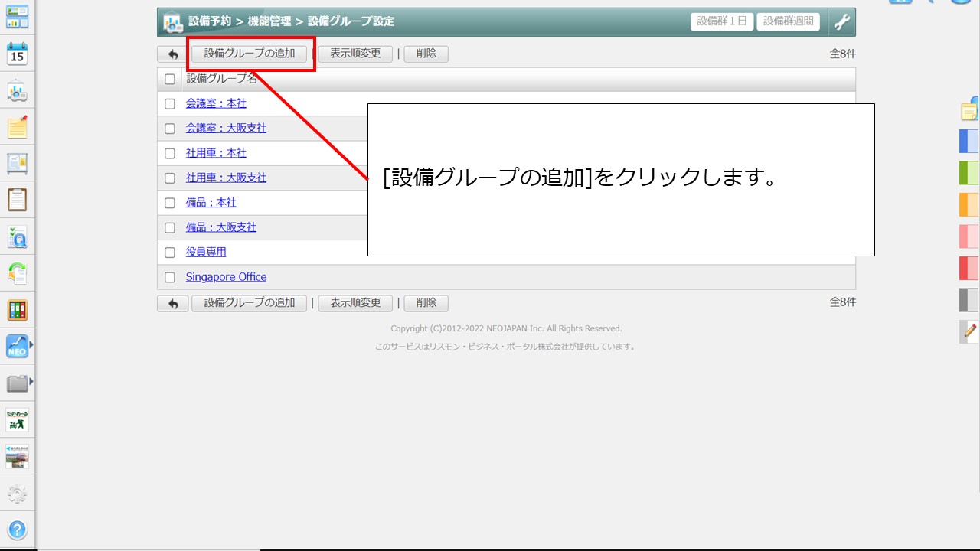
Task: Tick the Singapore Office checkbox
Action: (170, 277)
